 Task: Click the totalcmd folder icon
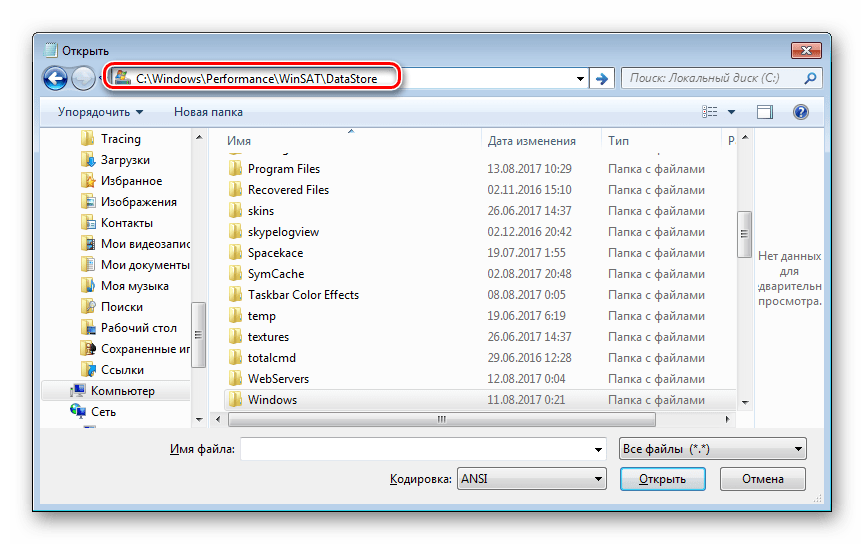pos(235,357)
